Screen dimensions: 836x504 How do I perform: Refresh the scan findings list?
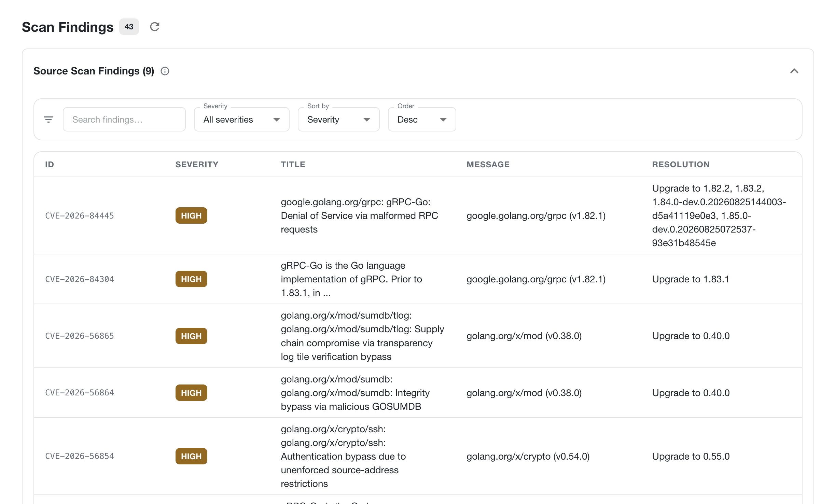tap(155, 27)
